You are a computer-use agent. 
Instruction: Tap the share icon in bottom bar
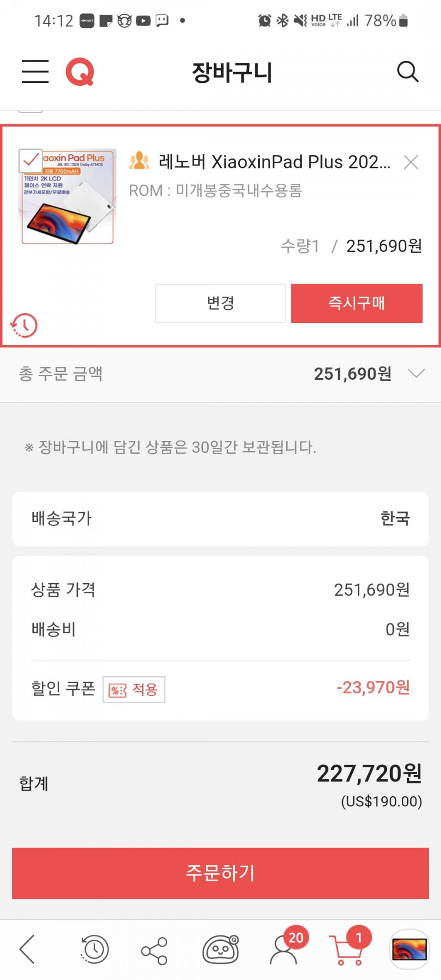154,951
